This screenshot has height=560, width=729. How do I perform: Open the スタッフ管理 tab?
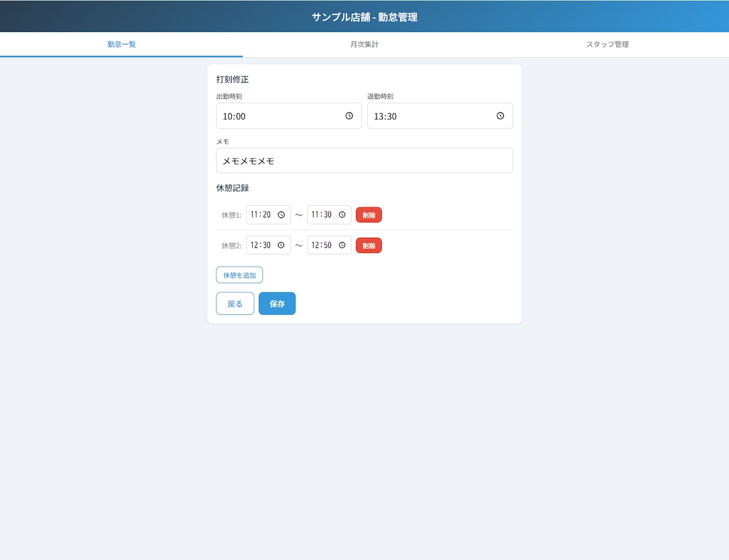click(607, 45)
